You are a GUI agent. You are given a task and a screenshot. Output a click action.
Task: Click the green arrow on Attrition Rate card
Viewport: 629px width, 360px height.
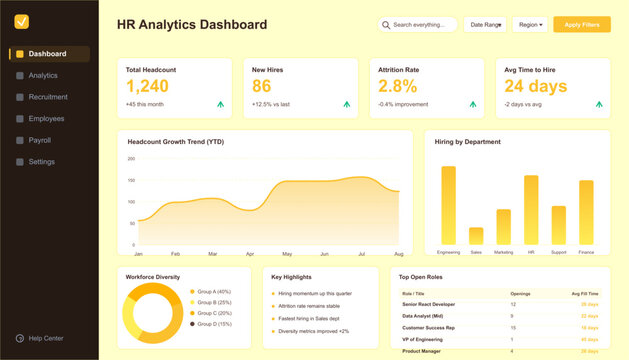click(473, 104)
